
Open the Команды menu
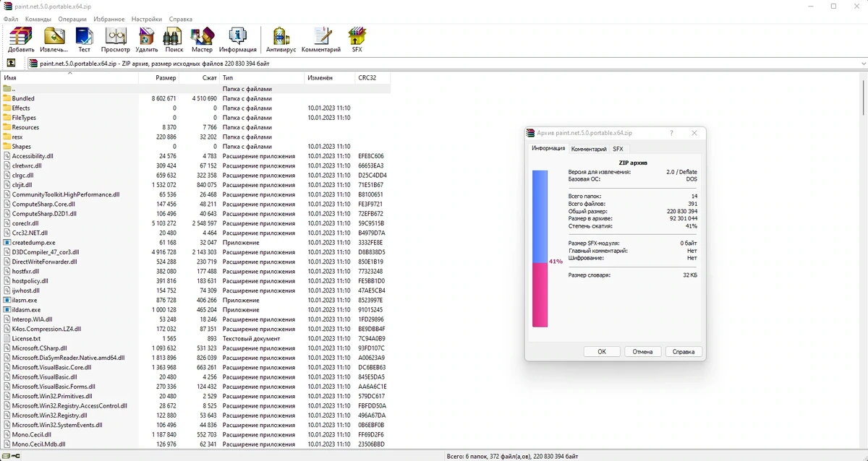(38, 19)
